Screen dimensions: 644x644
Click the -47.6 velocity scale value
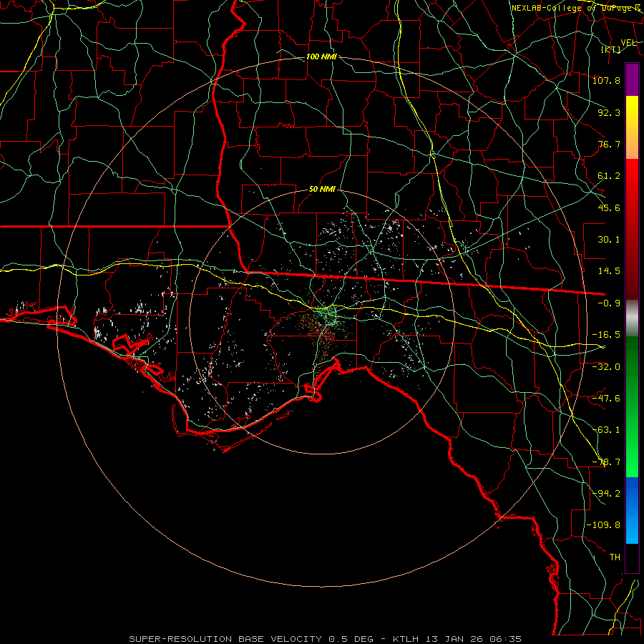pos(606,399)
